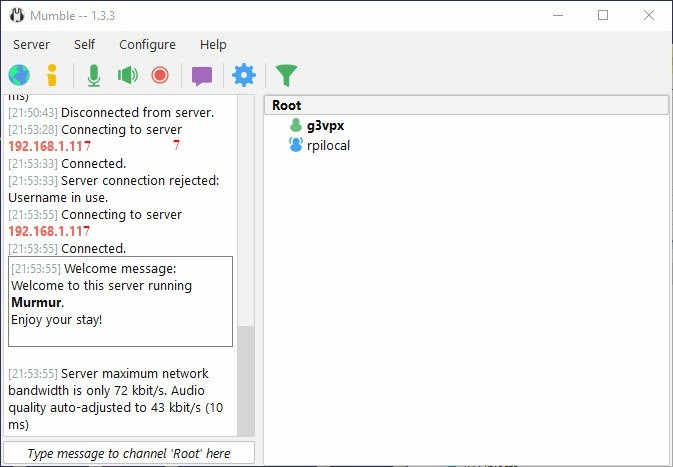Start recording with the red record icon
673x467 pixels.
[160, 75]
